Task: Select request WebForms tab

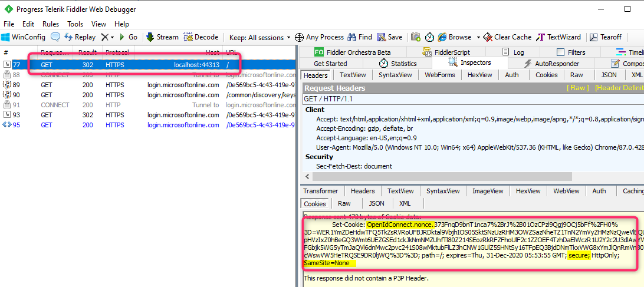Action: 440,75
